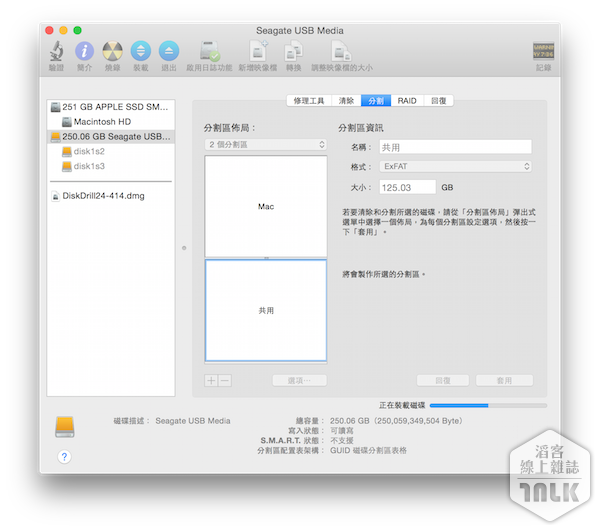The image size is (600, 530).
Task: Click the disk mounting progress bar
Action: point(488,405)
